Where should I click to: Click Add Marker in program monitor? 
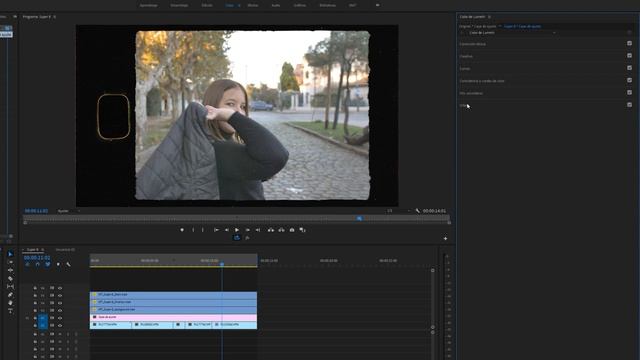[182, 230]
